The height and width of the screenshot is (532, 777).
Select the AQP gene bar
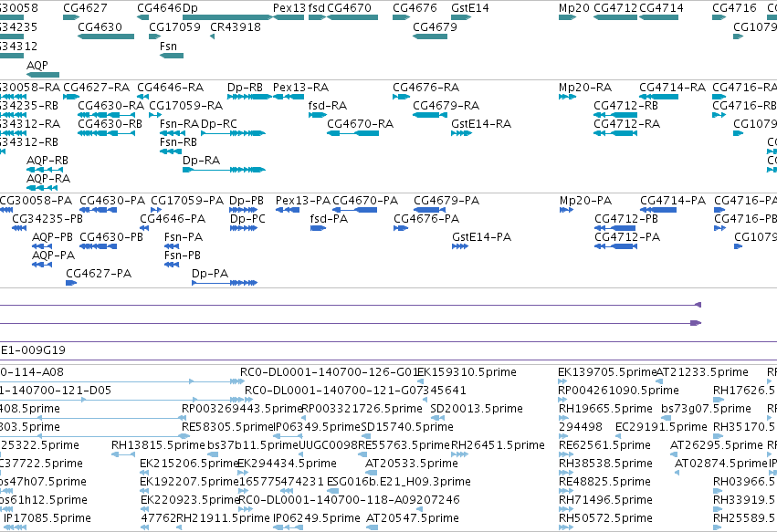coord(43,75)
